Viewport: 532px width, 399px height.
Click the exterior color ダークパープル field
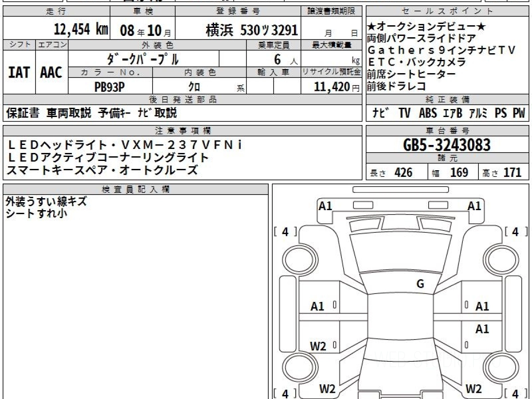click(144, 59)
